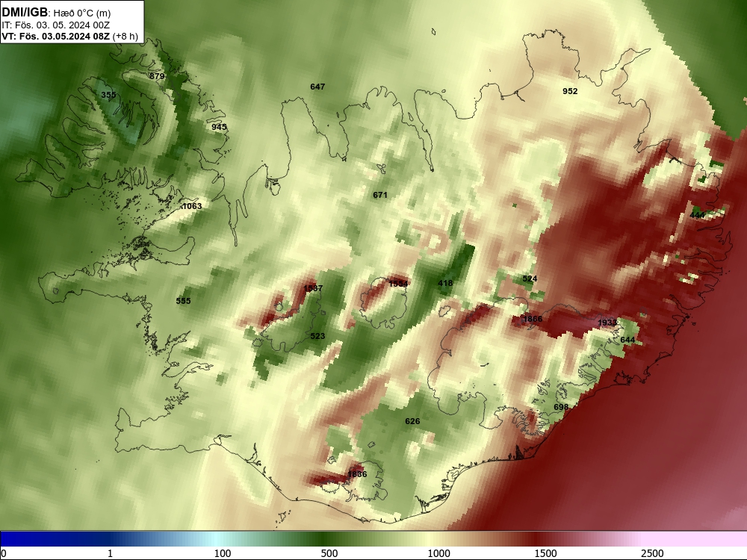Image resolution: width=747 pixels, height=560 pixels.
Task: Click the 444 value on the map
Action: click(697, 215)
